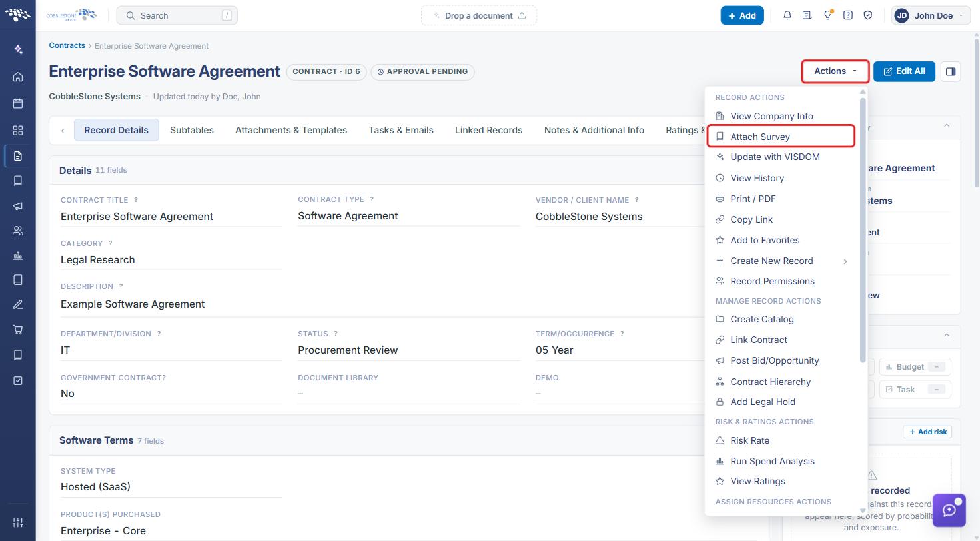
Task: Select Add Legal Hold
Action: tap(782, 402)
